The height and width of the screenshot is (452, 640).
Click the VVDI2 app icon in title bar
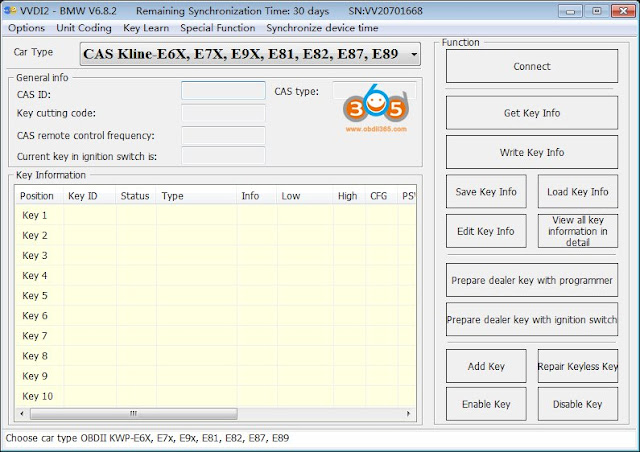10,10
